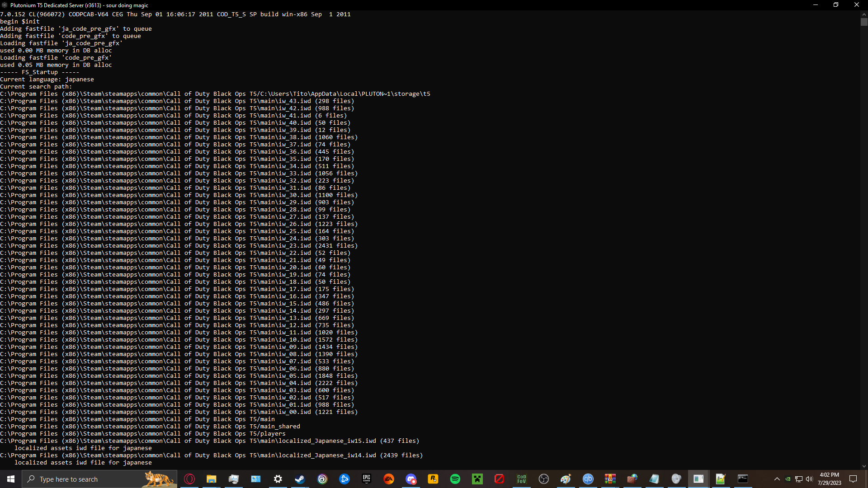
Task: Click the console scrollbar down arrow
Action: (864, 466)
